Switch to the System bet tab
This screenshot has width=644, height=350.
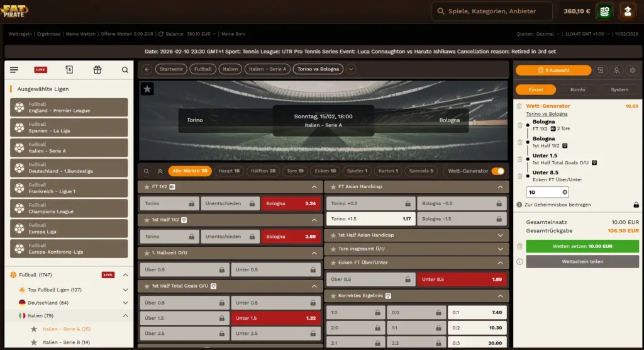[619, 89]
